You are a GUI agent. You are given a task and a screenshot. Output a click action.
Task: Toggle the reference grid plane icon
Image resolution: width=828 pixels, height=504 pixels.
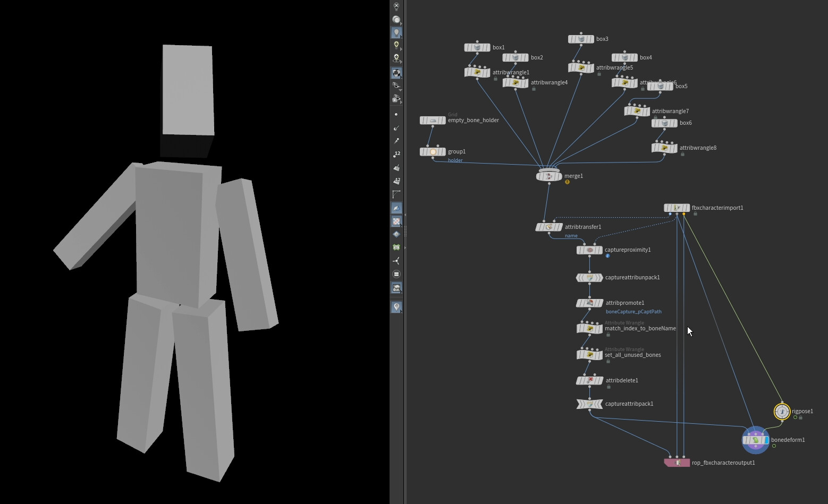396,234
